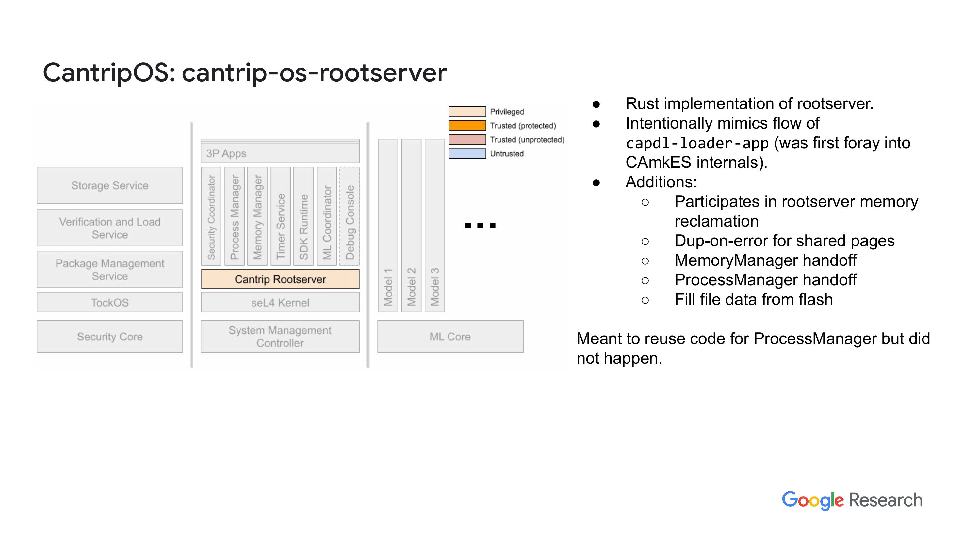Viewport: 980px width, 551px height.
Task: Click the ML Core box
Action: pos(450,337)
